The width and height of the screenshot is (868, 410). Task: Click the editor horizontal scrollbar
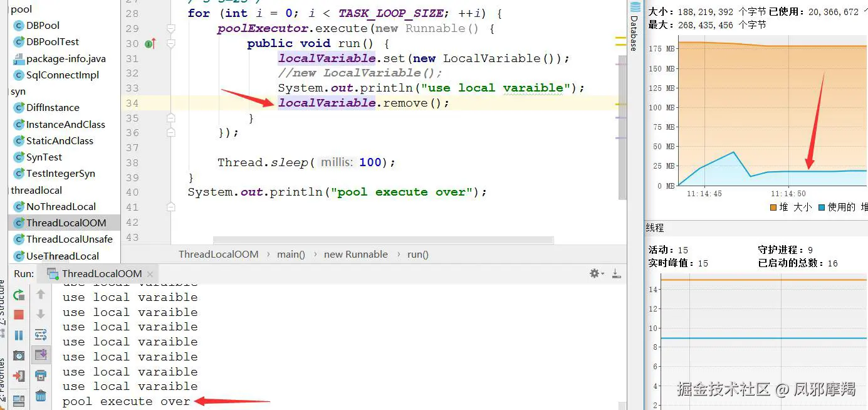(x=383, y=240)
